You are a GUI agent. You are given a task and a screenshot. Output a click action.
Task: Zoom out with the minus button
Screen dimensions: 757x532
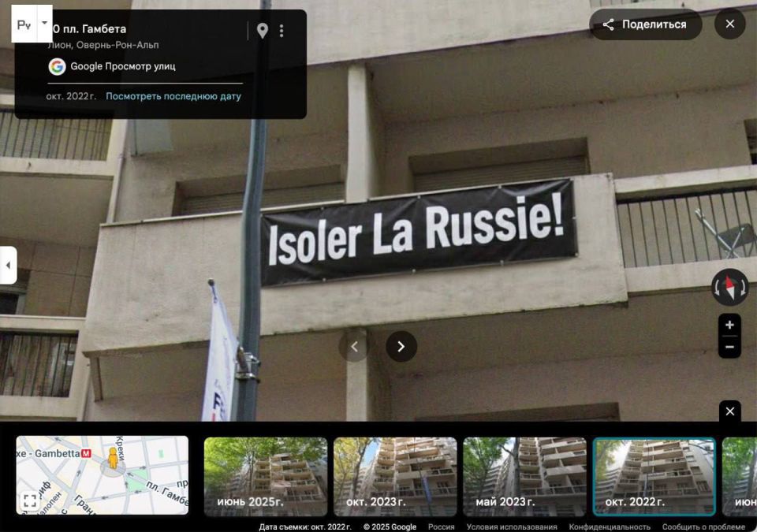pos(729,347)
